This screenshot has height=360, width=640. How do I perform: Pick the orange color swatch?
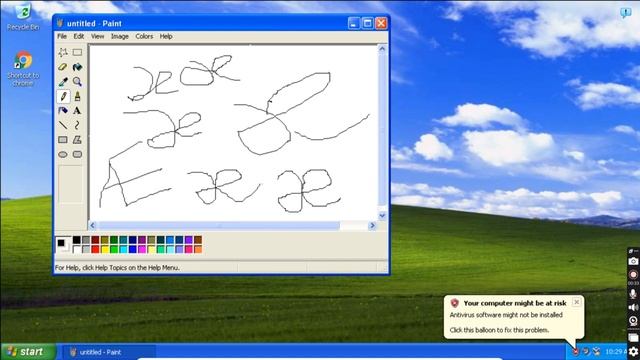[x=198, y=249]
